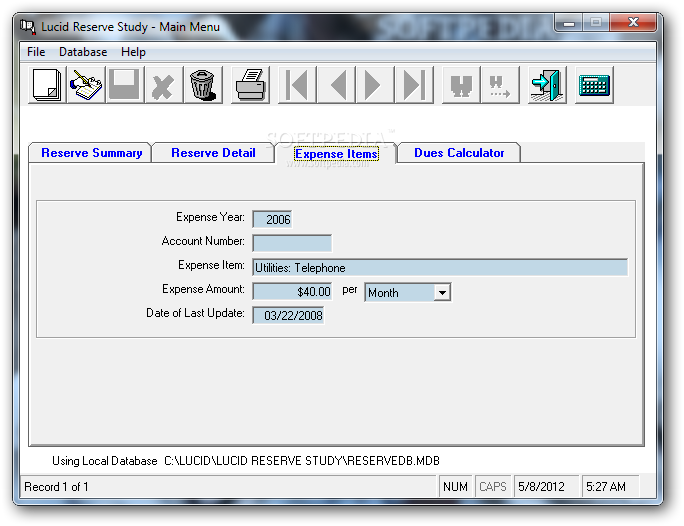The height and width of the screenshot is (526, 684).
Task: Click the empty Account Number field
Action: point(292,243)
